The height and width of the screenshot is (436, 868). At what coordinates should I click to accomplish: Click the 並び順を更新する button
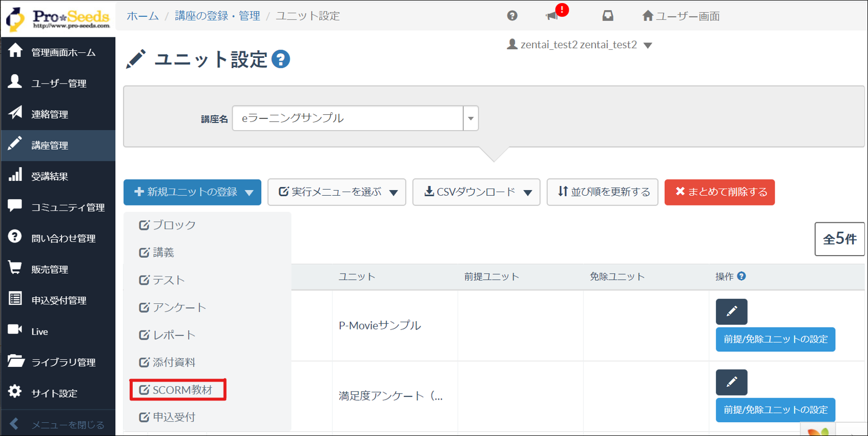[603, 192]
